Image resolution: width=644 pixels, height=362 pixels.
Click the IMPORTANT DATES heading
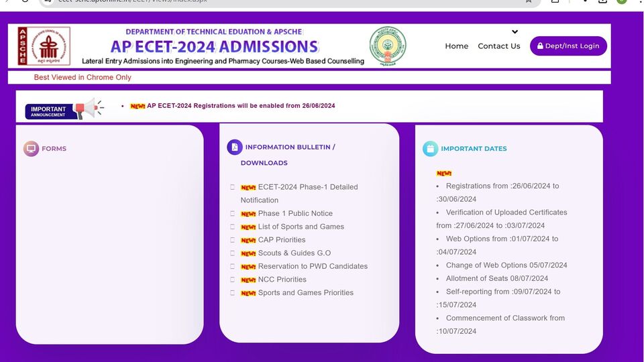pyautogui.click(x=474, y=149)
